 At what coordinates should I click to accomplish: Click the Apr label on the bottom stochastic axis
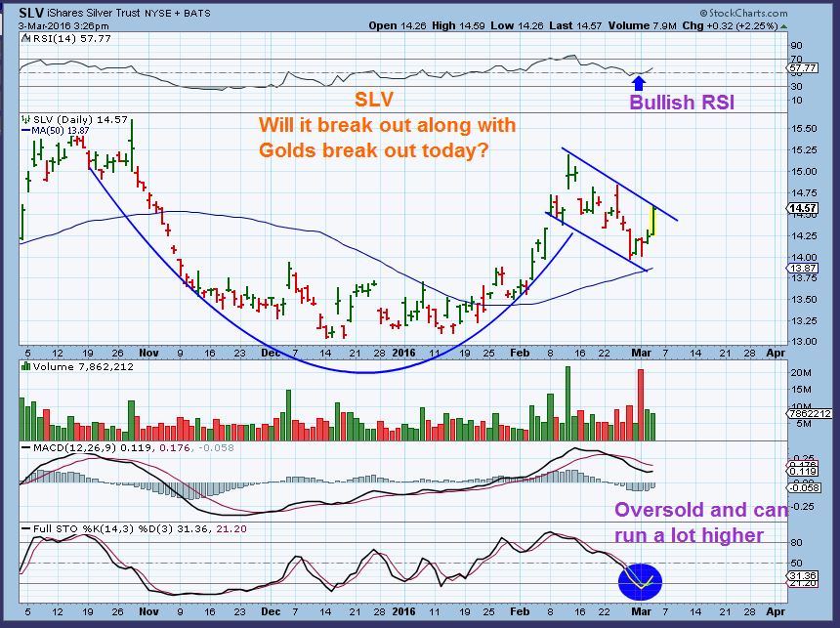pos(776,611)
